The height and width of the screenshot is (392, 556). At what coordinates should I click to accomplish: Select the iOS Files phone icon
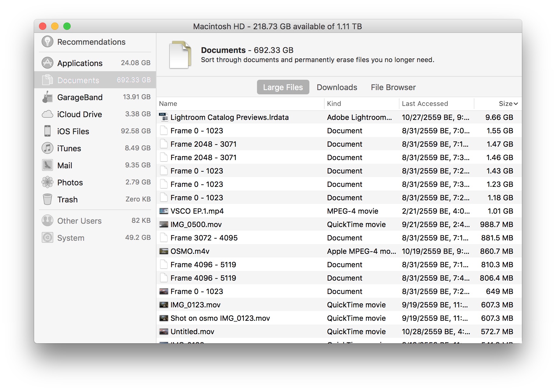pos(47,131)
